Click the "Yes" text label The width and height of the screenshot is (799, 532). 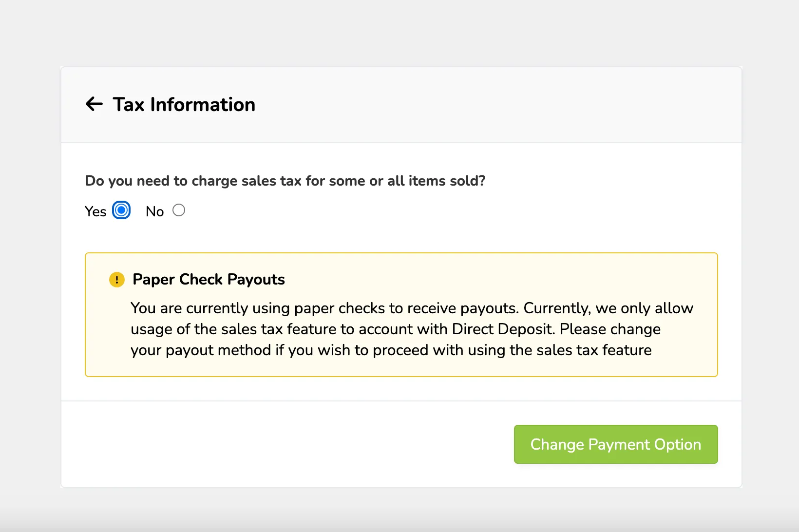tap(95, 211)
